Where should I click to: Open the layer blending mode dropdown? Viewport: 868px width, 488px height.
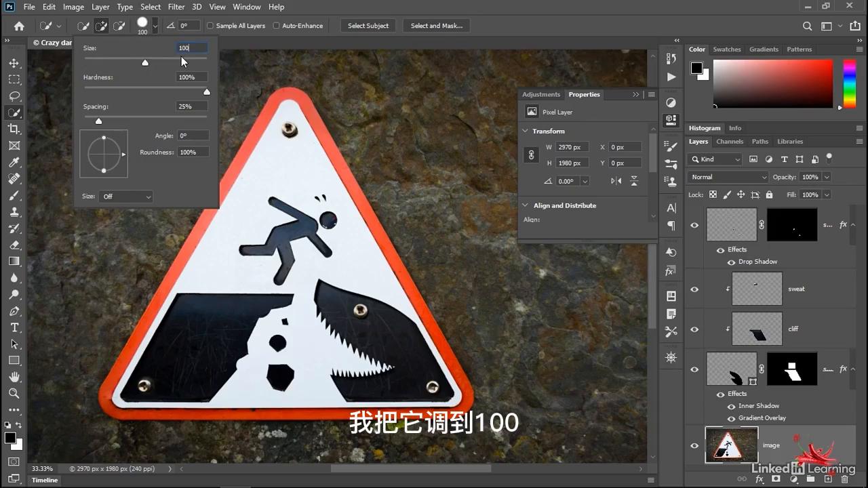click(727, 177)
